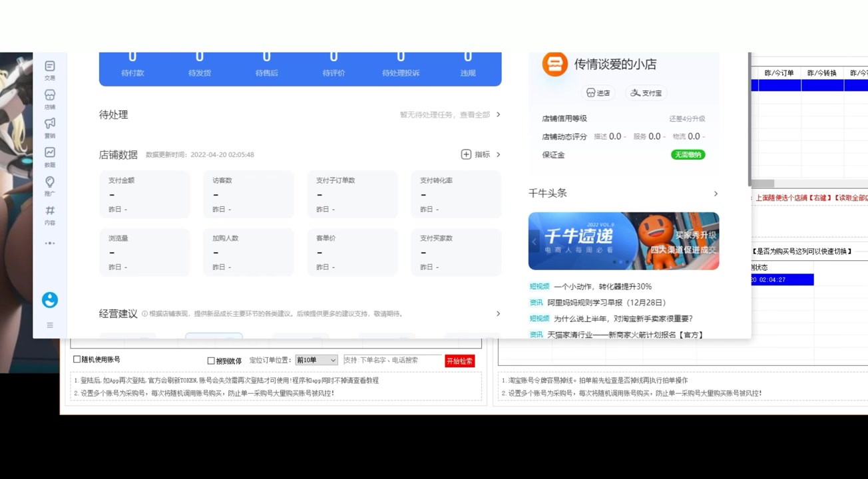Click the plus icon beside 指标

click(466, 154)
